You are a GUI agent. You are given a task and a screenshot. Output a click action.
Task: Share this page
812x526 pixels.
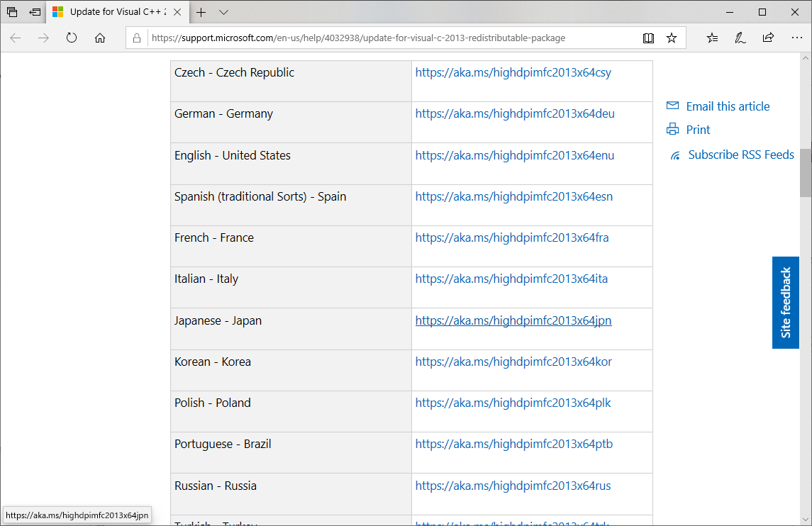click(769, 38)
